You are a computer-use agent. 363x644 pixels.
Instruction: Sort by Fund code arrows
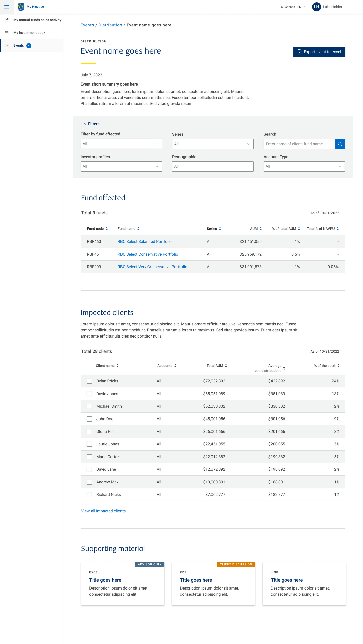coord(107,229)
